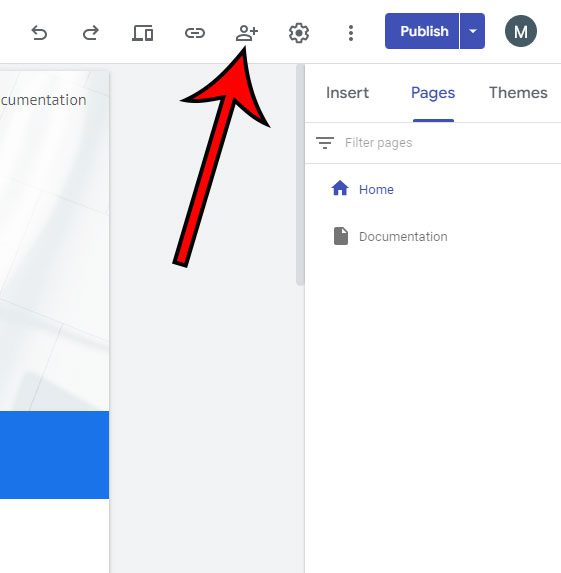Copy published site link icon

point(195,33)
